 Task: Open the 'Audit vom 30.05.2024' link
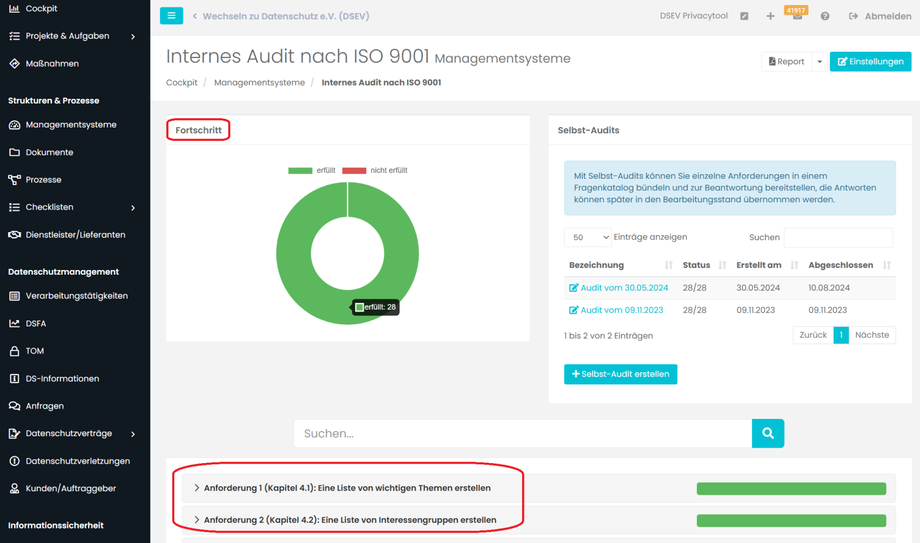coord(624,288)
